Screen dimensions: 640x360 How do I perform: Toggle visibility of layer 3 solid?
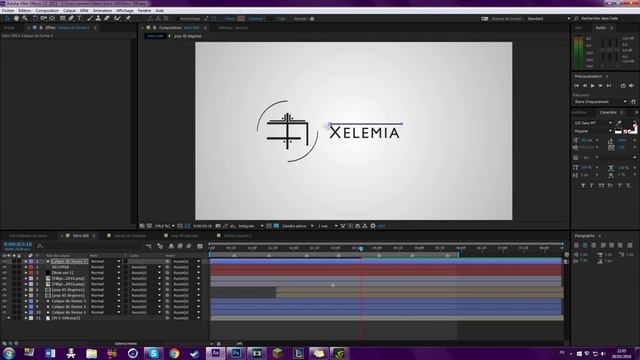coord(4,273)
